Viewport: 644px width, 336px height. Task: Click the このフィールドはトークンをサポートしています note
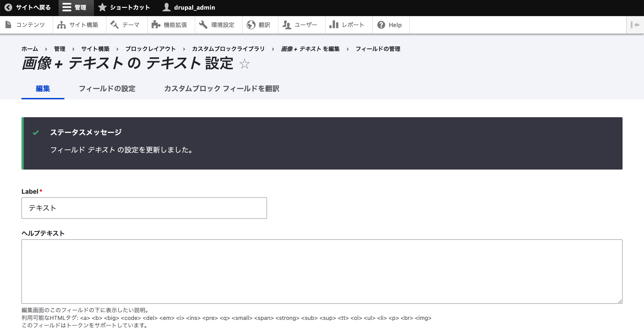[x=85, y=325]
